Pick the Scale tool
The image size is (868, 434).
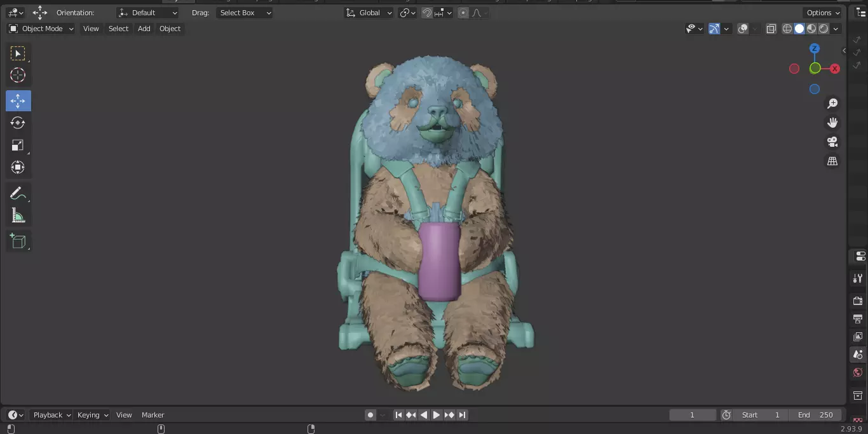click(18, 146)
